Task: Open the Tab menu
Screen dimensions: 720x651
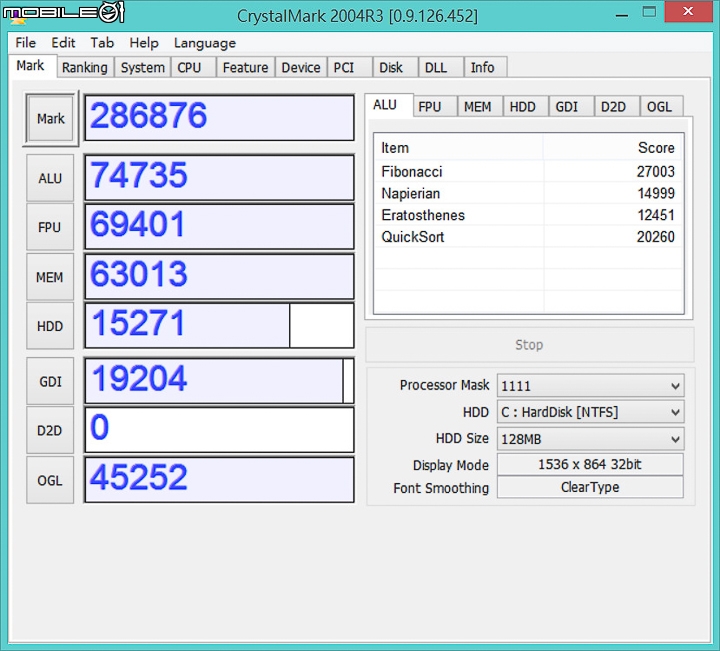Action: (x=102, y=43)
